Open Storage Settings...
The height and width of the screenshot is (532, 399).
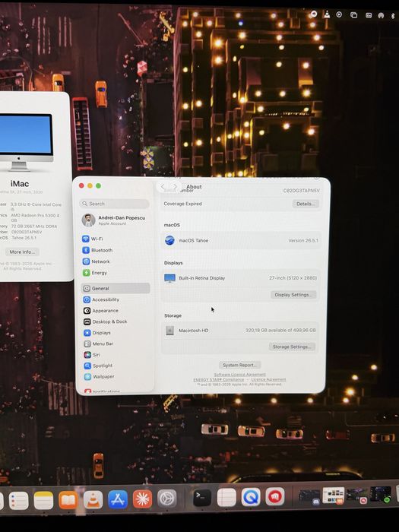click(292, 347)
